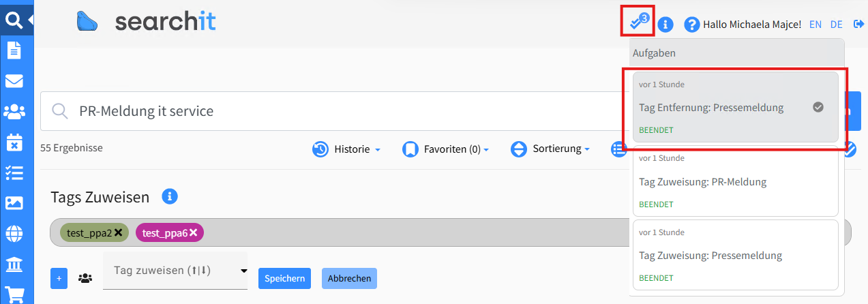
Task: Click the logout icon in header
Action: (858, 24)
